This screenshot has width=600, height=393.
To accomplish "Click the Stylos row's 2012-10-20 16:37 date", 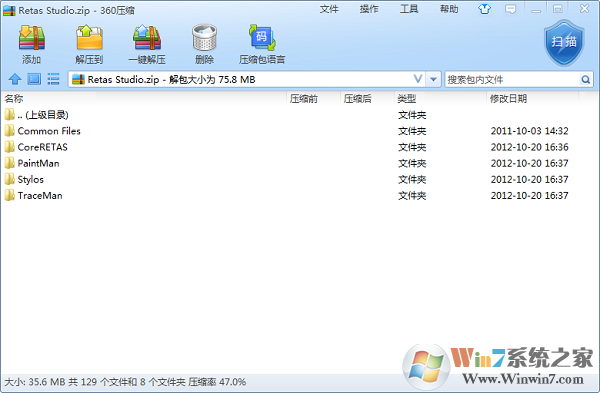I will tap(530, 179).
